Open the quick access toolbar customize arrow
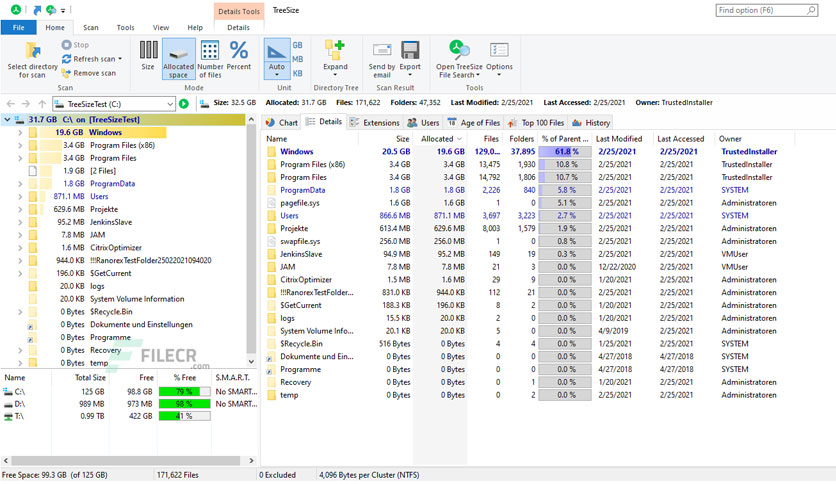Screen dimensions: 836x484 [63, 10]
